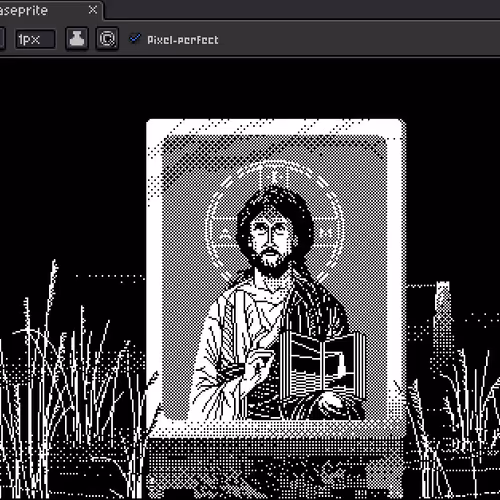Close the aseprite document tab

pyautogui.click(x=93, y=10)
